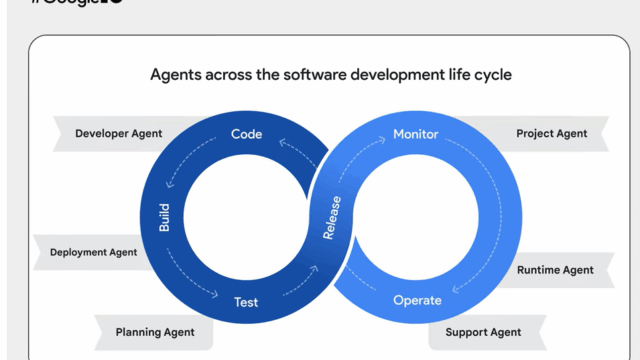640x360 pixels.
Task: Click the Developer Agent banner label
Action: click(x=118, y=133)
